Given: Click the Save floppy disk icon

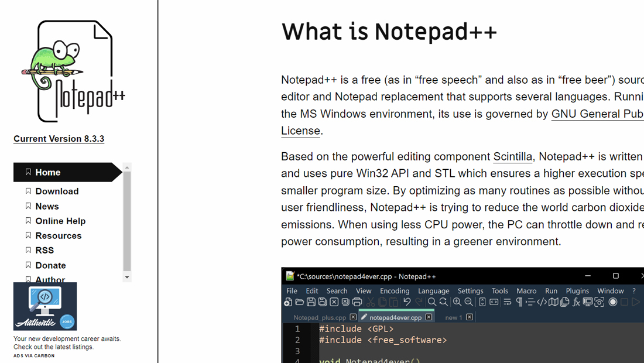Looking at the screenshot, I should tap(311, 302).
